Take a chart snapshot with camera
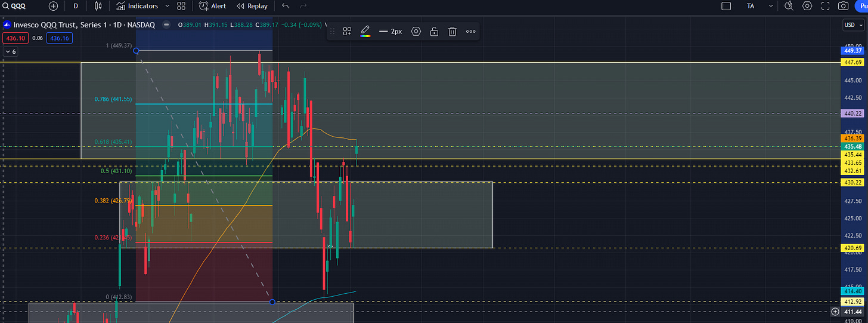 pos(843,6)
